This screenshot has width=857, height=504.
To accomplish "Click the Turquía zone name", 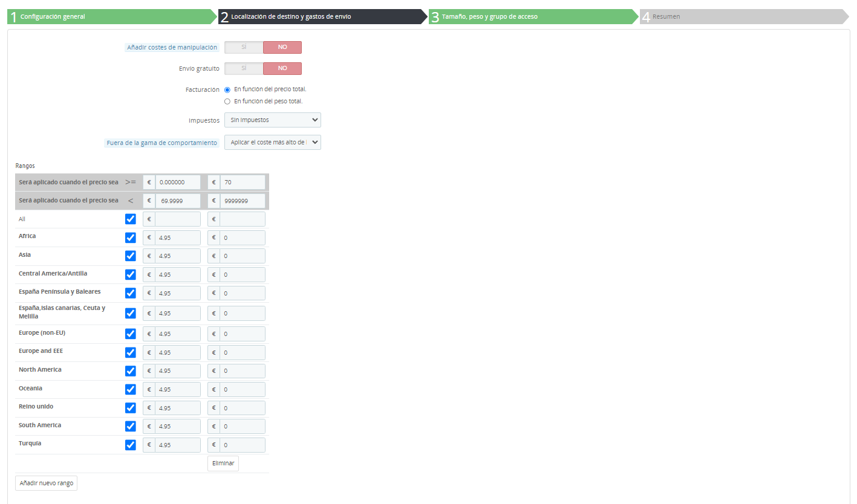I will pos(30,444).
